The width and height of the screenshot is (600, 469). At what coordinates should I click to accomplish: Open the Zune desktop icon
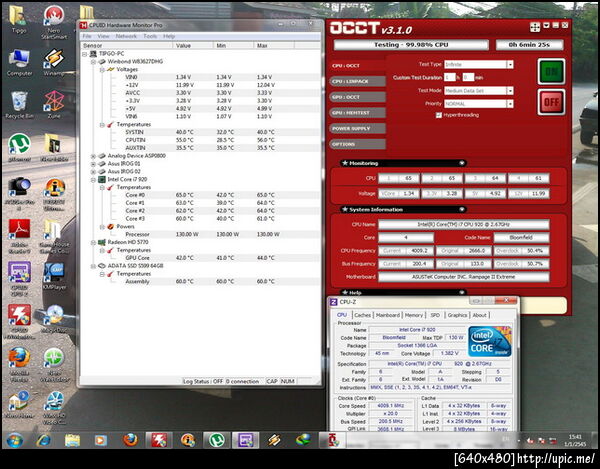(x=54, y=105)
